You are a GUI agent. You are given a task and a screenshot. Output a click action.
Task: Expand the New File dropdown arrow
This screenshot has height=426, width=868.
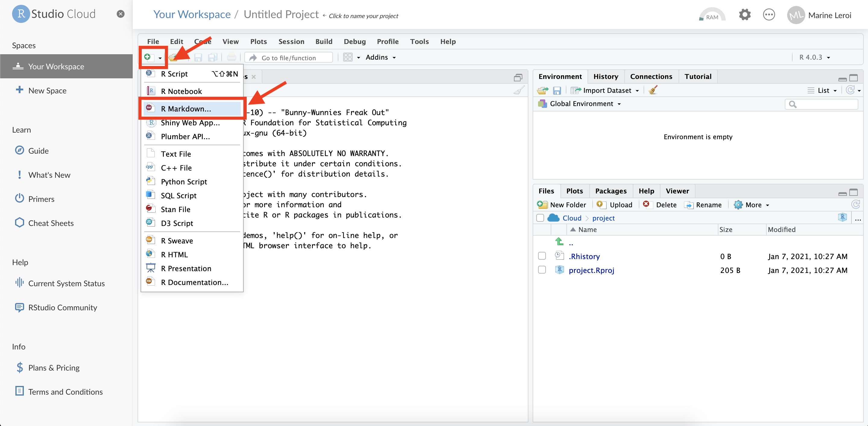coord(160,58)
